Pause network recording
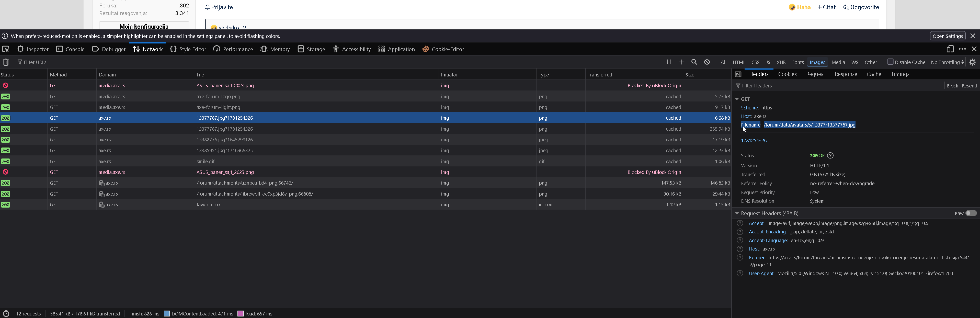This screenshot has height=318, width=980. click(669, 62)
